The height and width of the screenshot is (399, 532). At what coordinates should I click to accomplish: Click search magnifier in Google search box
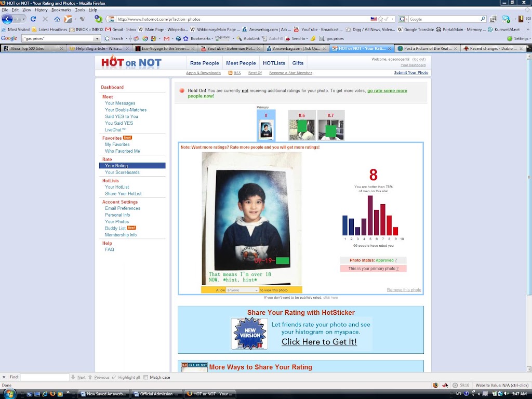[x=483, y=19]
